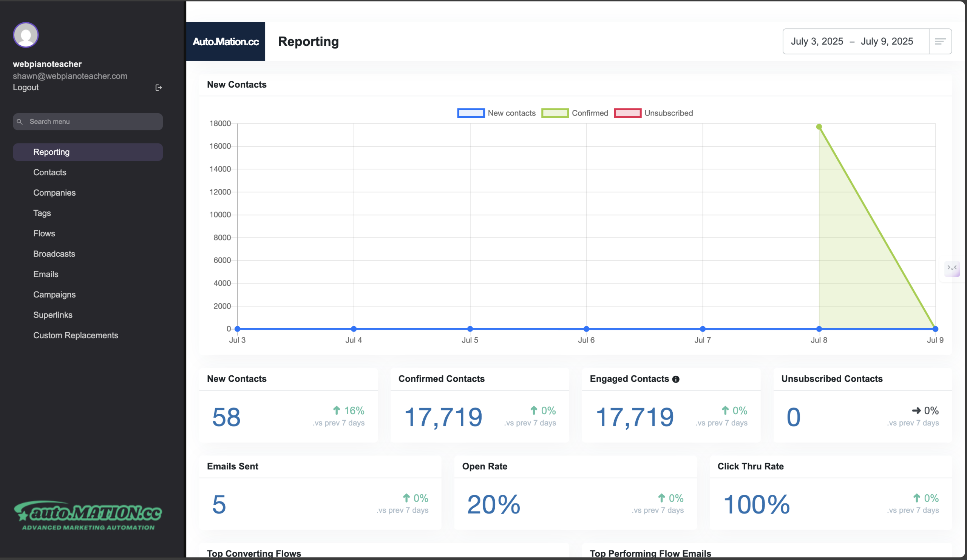Click the collapse panel arrows icon
Screen dimensions: 967x560
pos(952,268)
